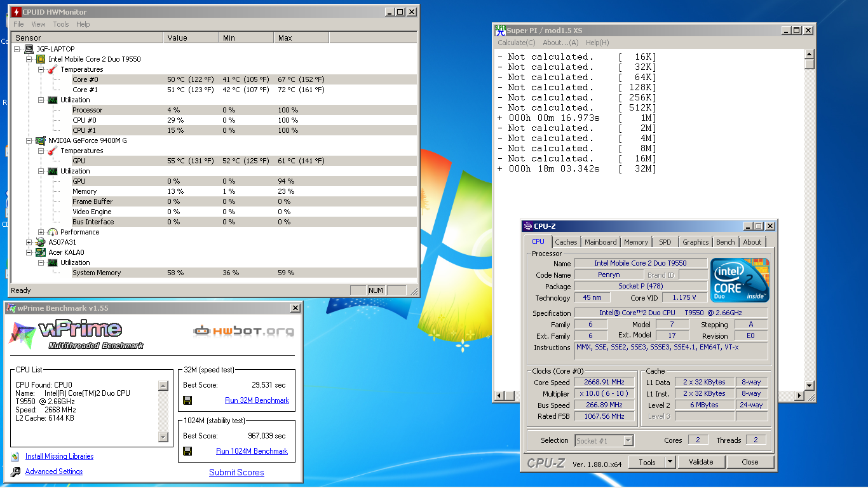Click the thermometer icon beside CPU Temperatures
This screenshot has width=868, height=488.
point(53,69)
